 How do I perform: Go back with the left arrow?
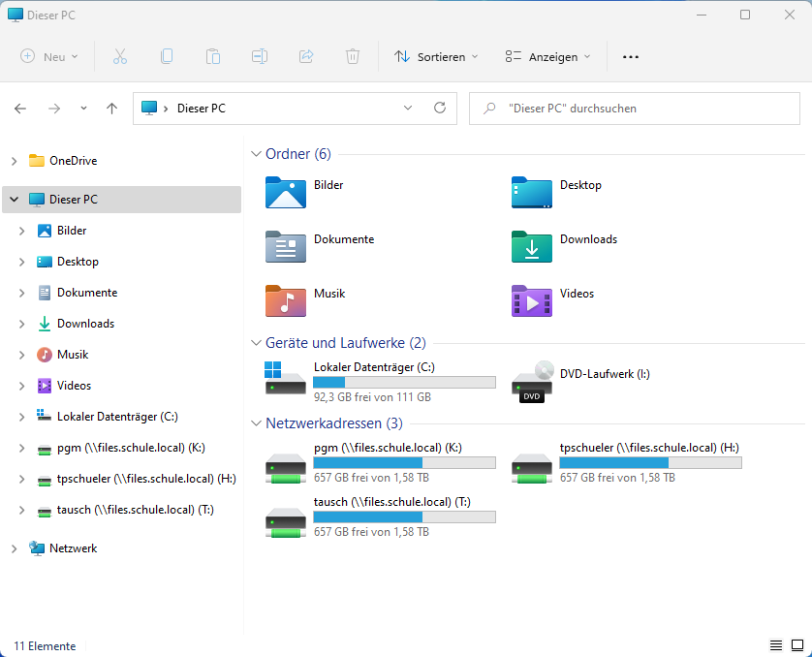20,109
